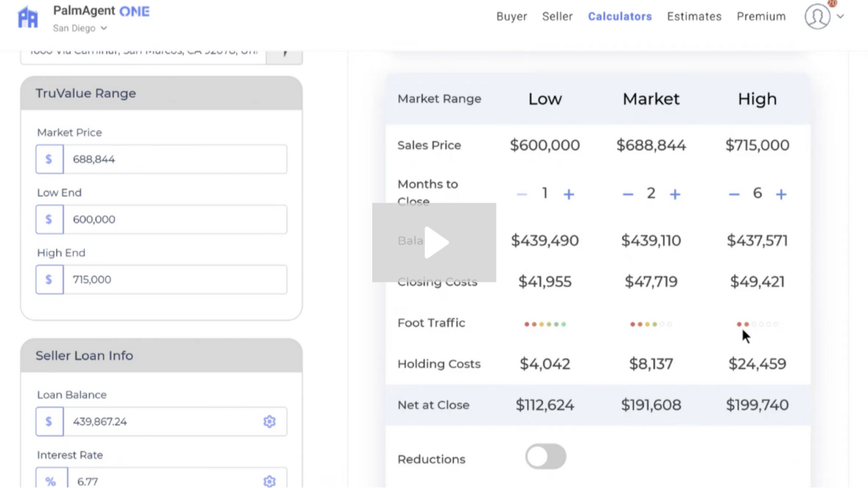Open the user profile avatar menu
The width and height of the screenshot is (868, 488).
click(x=818, y=16)
